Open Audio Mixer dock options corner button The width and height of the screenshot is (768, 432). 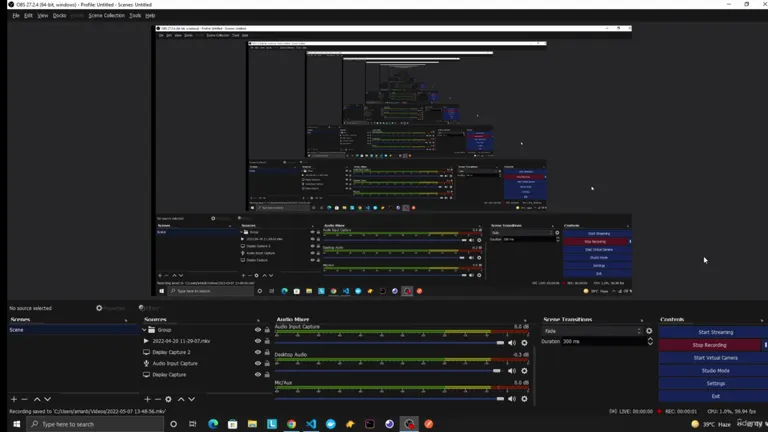525,320
